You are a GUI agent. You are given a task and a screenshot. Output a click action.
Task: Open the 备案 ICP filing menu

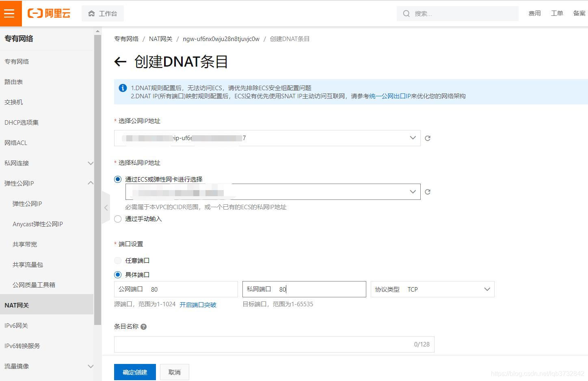coord(579,13)
